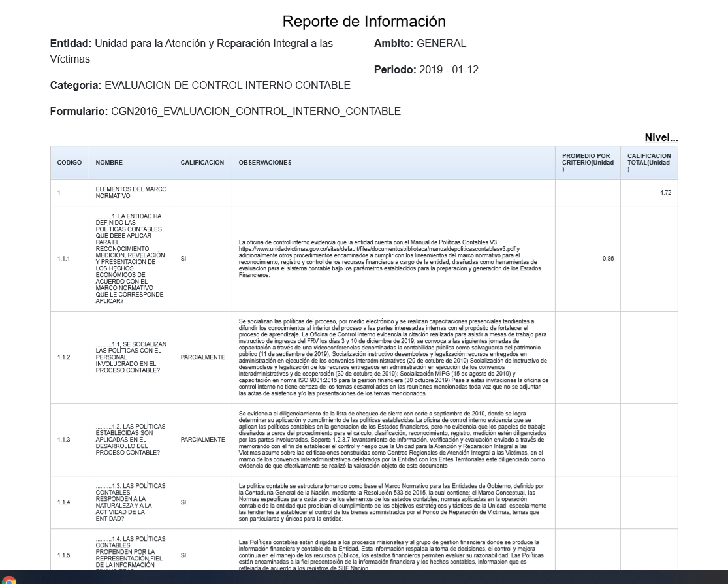Click name cell SE SOCIALIZAN LAS POLITICAS

pos(131,357)
